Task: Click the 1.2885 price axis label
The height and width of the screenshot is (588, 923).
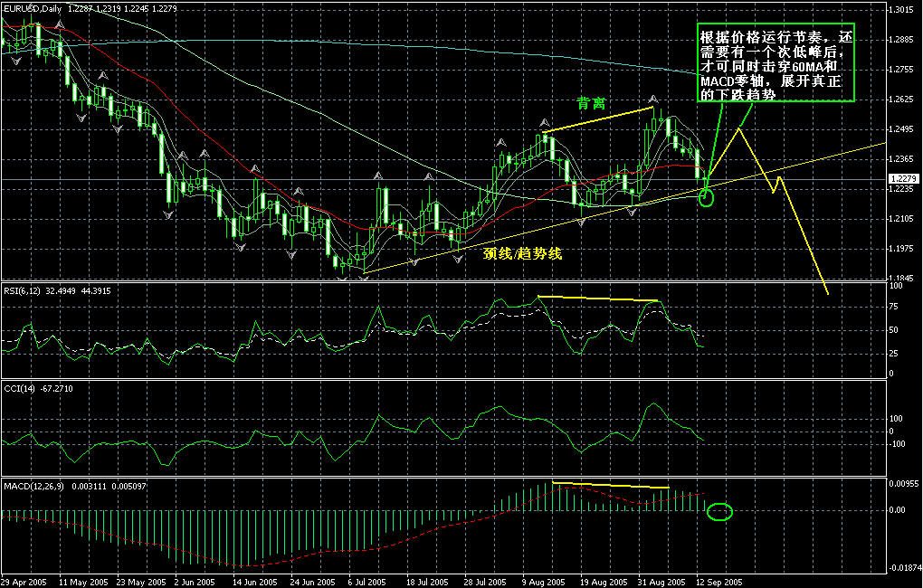Action: tap(901, 40)
